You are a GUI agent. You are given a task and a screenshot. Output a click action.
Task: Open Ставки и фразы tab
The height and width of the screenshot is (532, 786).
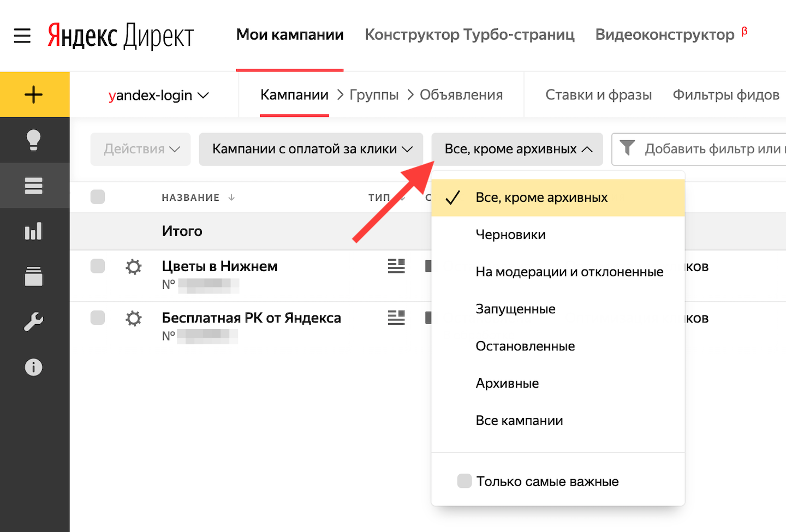coord(599,95)
